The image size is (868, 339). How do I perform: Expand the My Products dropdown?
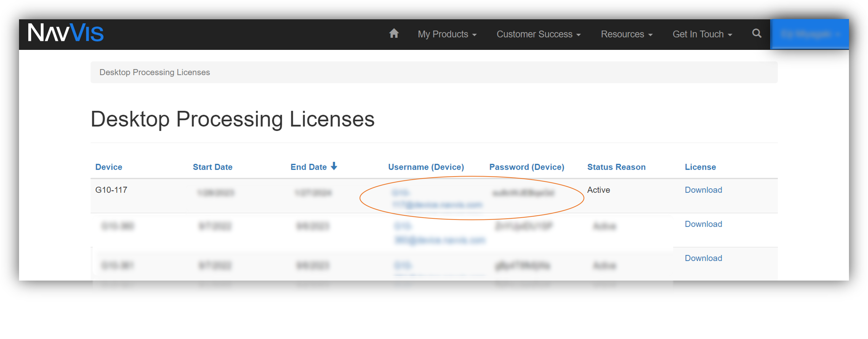[447, 34]
